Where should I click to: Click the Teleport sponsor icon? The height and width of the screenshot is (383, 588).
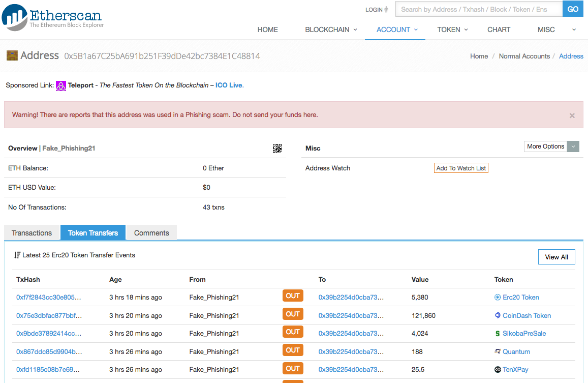pyautogui.click(x=61, y=85)
